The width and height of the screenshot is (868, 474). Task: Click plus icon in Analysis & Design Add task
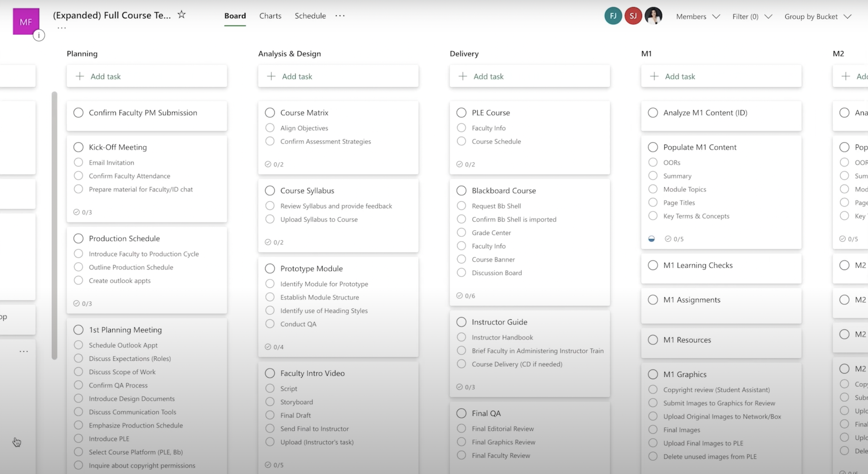pyautogui.click(x=271, y=76)
